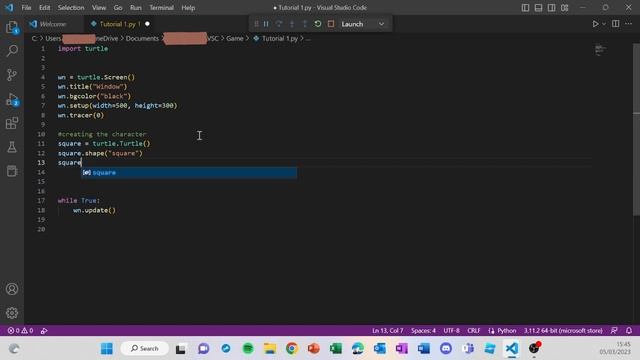Run the Python file with play button
The height and width of the screenshot is (360, 640).
pyautogui.click(x=595, y=24)
